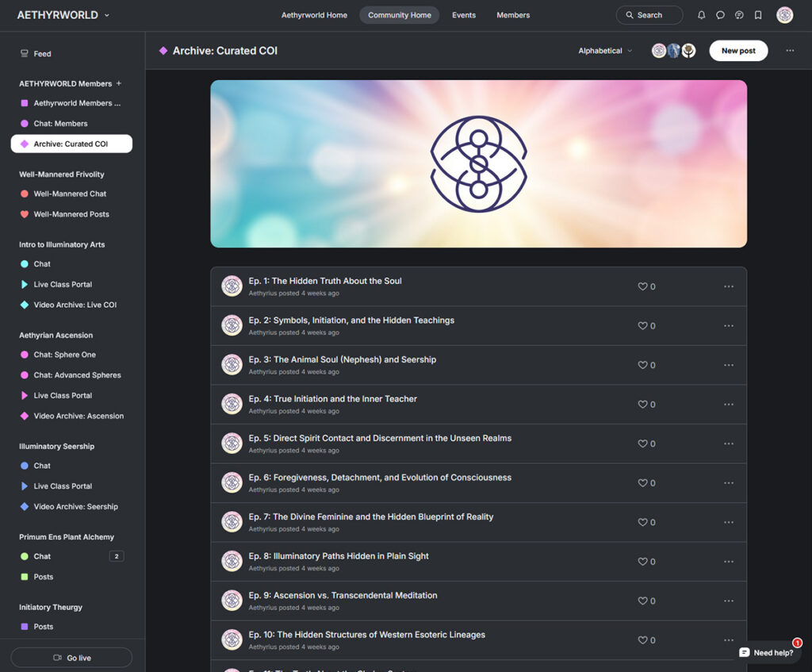The width and height of the screenshot is (812, 672).
Task: Expand the AETHYRWORLD workspace switcher
Action: (x=107, y=14)
